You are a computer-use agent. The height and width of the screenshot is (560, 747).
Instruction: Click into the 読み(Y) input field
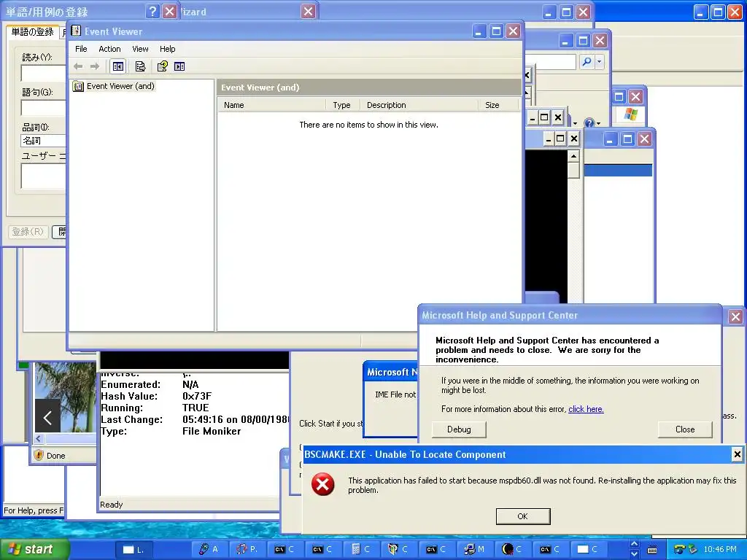coord(43,74)
